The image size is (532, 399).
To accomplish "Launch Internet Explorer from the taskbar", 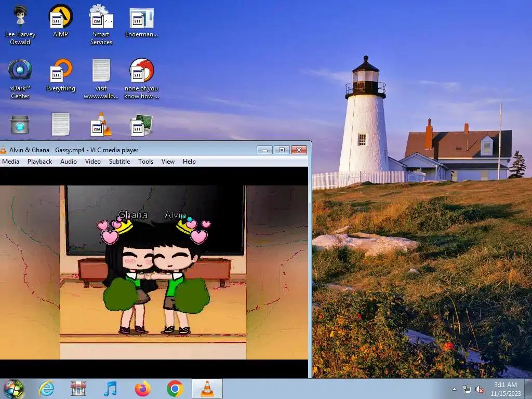I will tap(46, 389).
